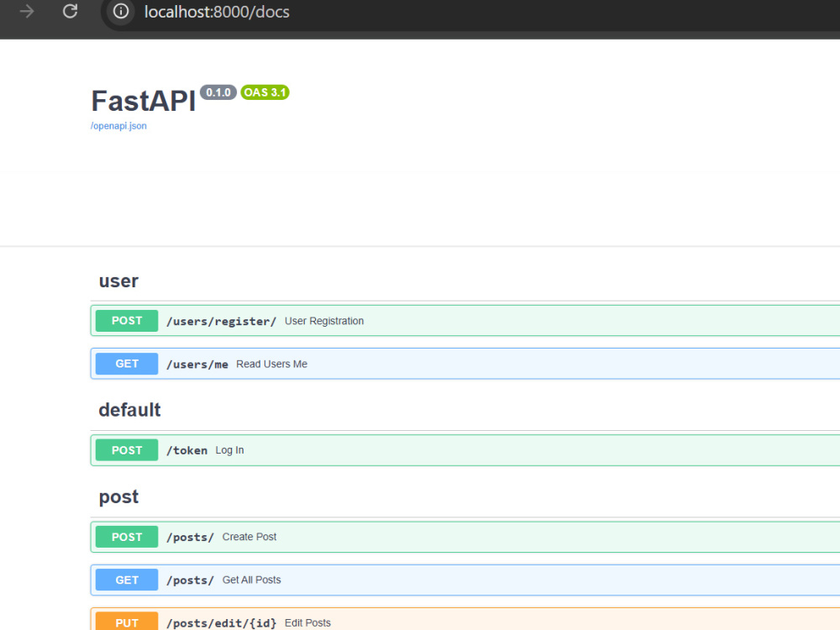The image size is (840, 630).
Task: Click the 'Read Users Me' summary text
Action: point(271,364)
